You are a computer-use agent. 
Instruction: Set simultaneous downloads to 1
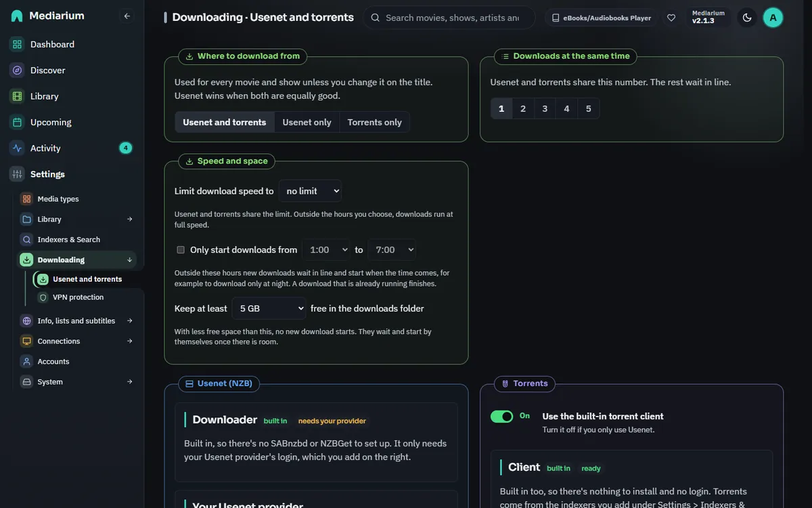tap(501, 108)
